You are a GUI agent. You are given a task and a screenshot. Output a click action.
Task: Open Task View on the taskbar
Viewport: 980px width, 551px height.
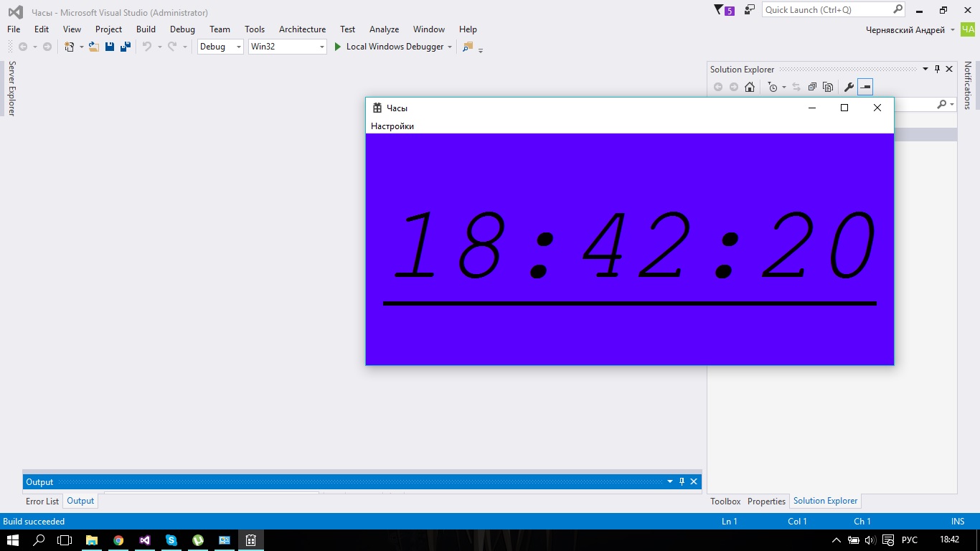tap(65, 540)
